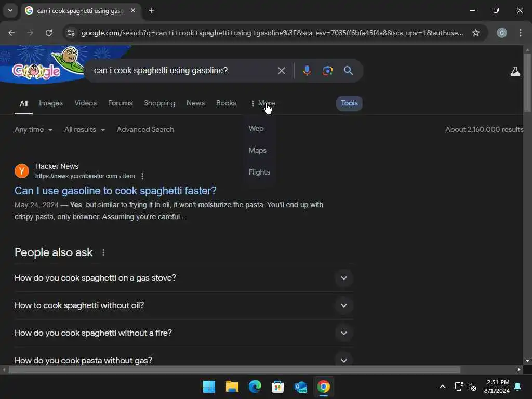Open the Any time filter dropdown
This screenshot has height=399, width=532.
click(34, 129)
